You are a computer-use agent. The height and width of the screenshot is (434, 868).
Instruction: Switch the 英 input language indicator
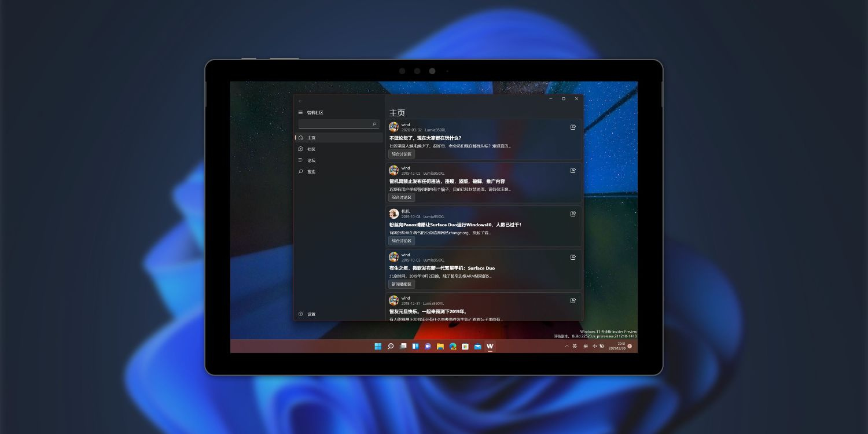tap(575, 346)
